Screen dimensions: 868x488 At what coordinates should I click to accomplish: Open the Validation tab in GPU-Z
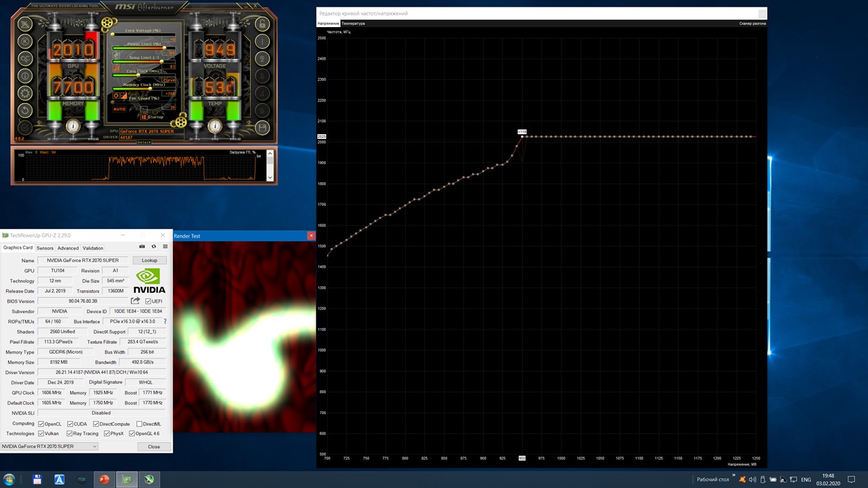[93, 248]
